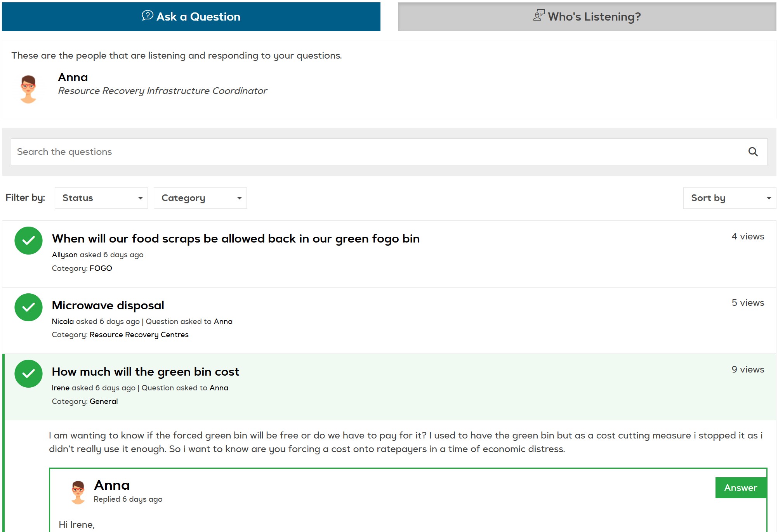Screen dimensions: 778x532
Task: Click the people icon on Who's Listening tab
Action: click(x=538, y=16)
